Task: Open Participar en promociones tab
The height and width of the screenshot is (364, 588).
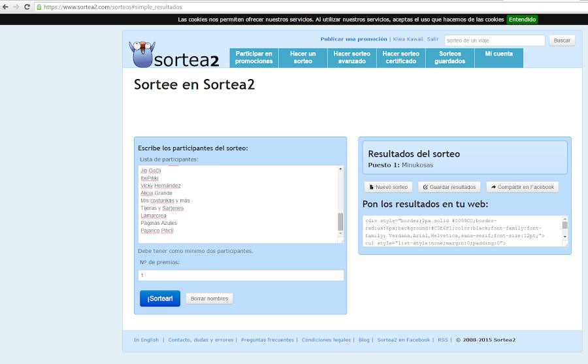Action: coord(254,58)
